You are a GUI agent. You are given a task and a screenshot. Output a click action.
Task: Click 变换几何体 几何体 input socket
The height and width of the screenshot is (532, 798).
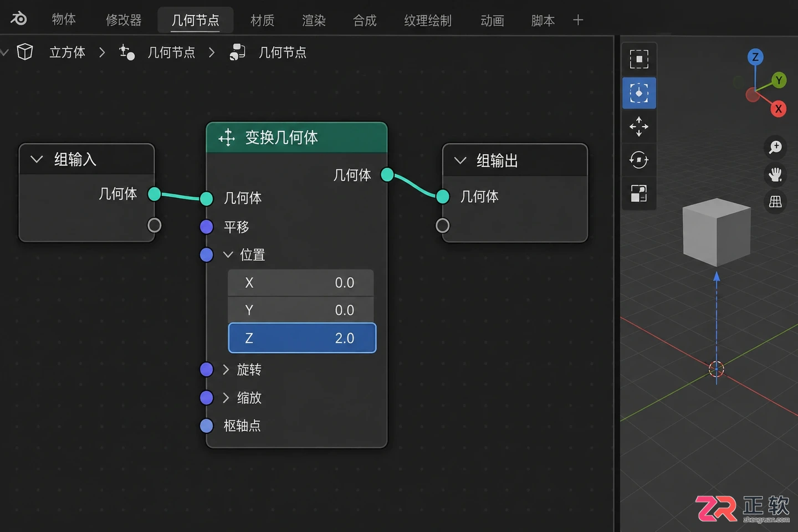[206, 198]
